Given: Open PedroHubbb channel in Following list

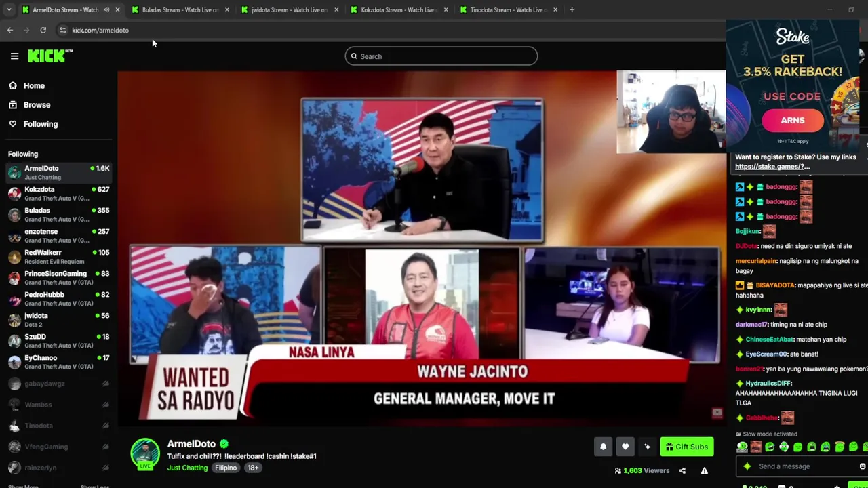Looking at the screenshot, I should pyautogui.click(x=59, y=299).
